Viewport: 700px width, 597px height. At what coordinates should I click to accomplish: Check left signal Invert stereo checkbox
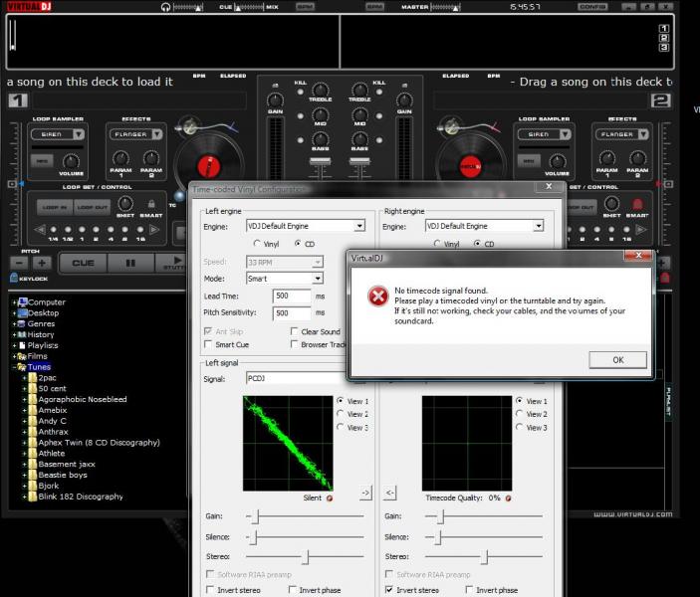(x=208, y=590)
